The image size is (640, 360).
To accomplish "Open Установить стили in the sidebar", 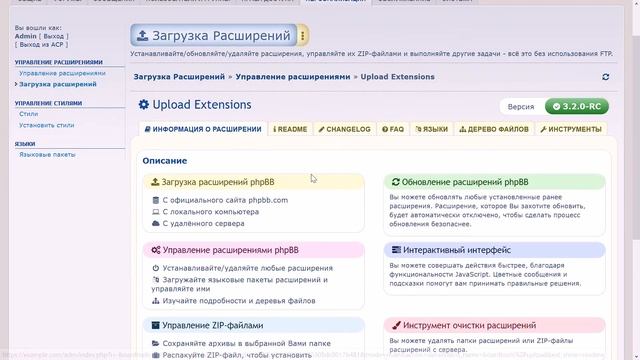I will pyautogui.click(x=47, y=125).
